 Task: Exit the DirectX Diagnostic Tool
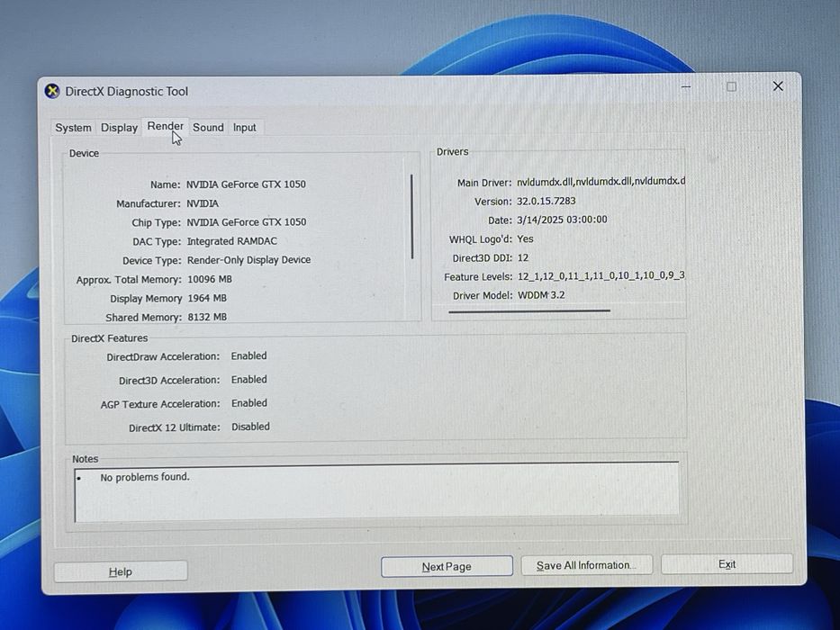click(x=727, y=564)
